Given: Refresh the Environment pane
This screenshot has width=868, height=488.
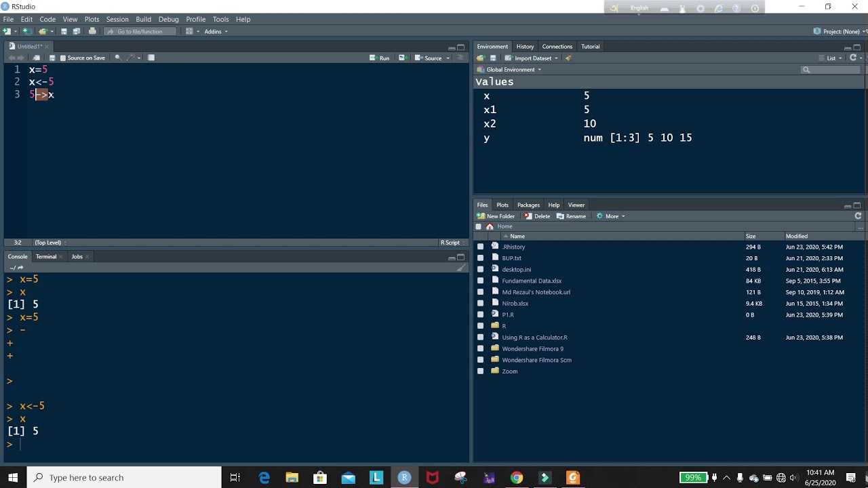Looking at the screenshot, I should [x=853, y=58].
